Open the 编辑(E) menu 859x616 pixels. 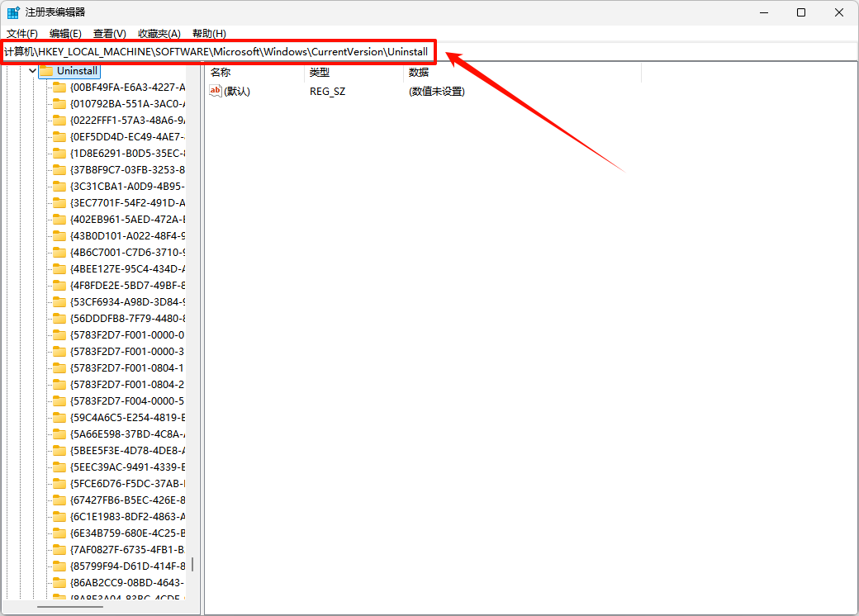(x=65, y=33)
